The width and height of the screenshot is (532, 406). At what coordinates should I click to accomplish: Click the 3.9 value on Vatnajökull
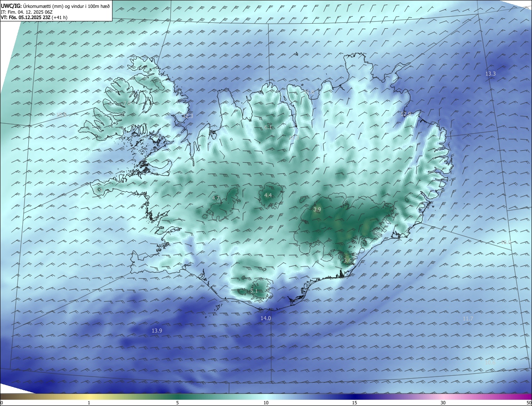coord(317,210)
